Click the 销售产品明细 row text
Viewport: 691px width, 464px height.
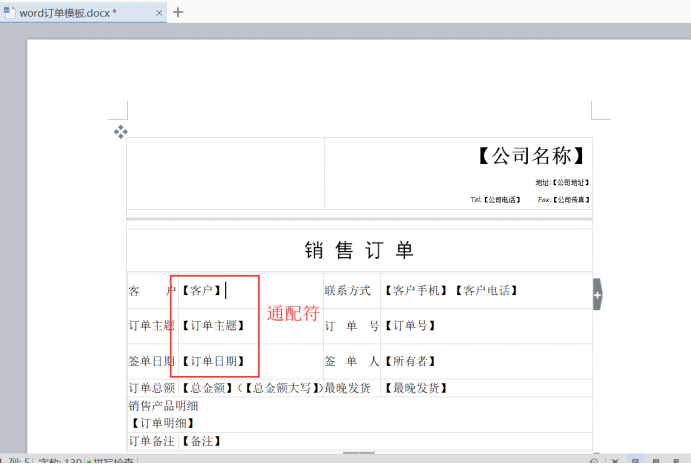click(x=163, y=406)
